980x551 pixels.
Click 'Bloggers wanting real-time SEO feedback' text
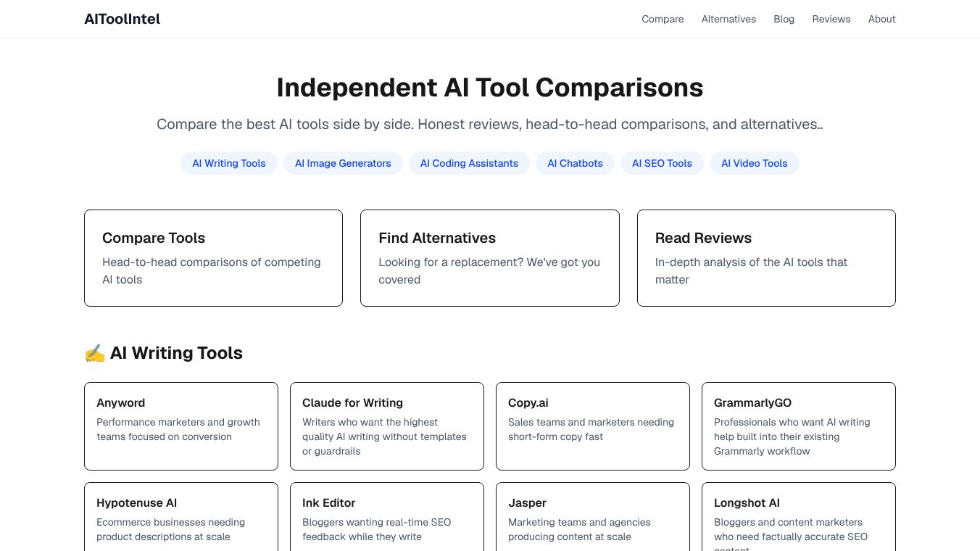click(376, 529)
